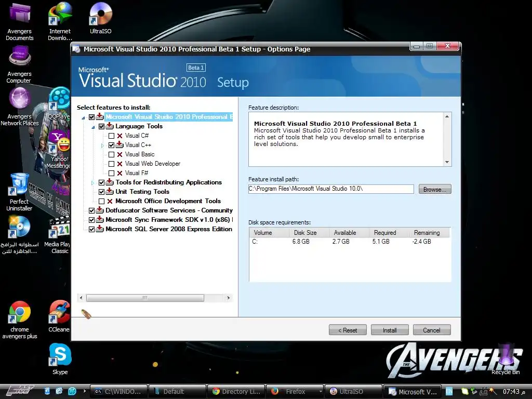Screen dimensions: 532x399
Task: Uncheck Tools for Redistributing Applications checkbox
Action: tap(101, 182)
